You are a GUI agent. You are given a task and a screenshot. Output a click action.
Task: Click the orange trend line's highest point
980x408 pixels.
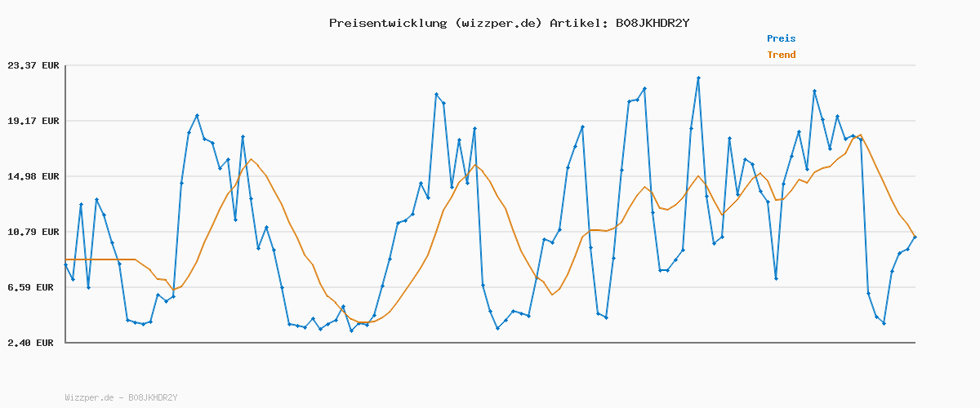pyautogui.click(x=861, y=135)
